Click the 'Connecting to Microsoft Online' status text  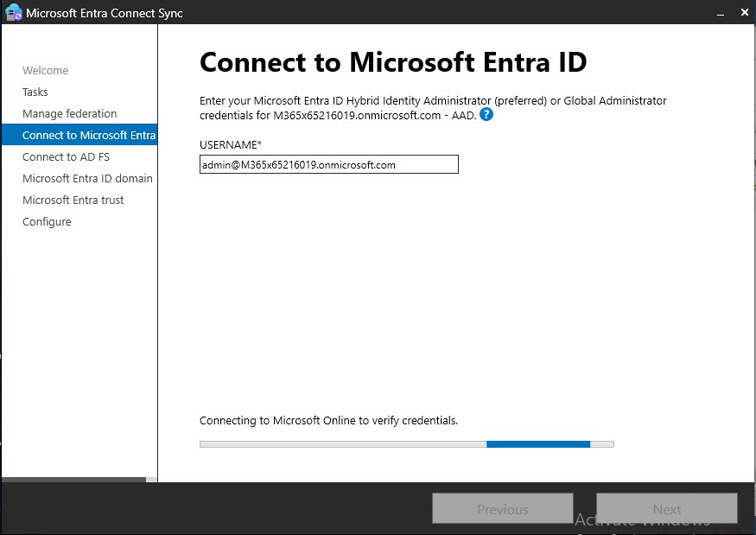click(x=328, y=421)
